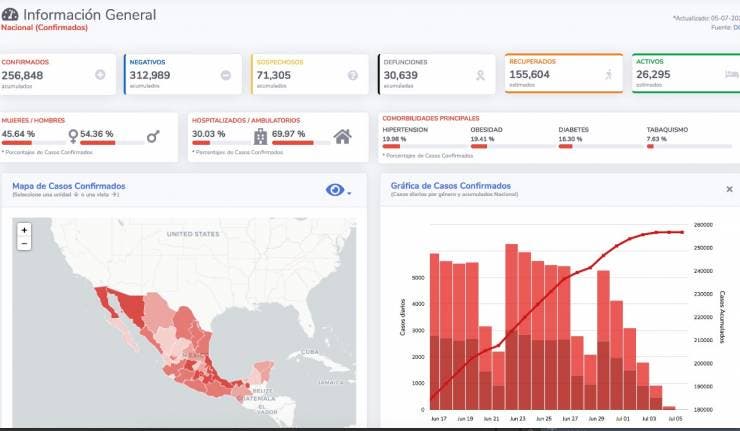Zoom in the map with plus button
740x431 pixels.
point(25,230)
